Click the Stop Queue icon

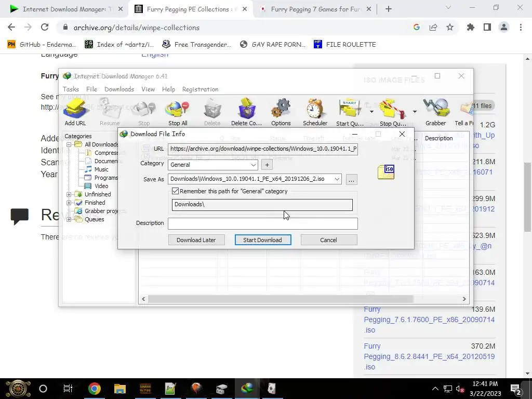pyautogui.click(x=392, y=112)
